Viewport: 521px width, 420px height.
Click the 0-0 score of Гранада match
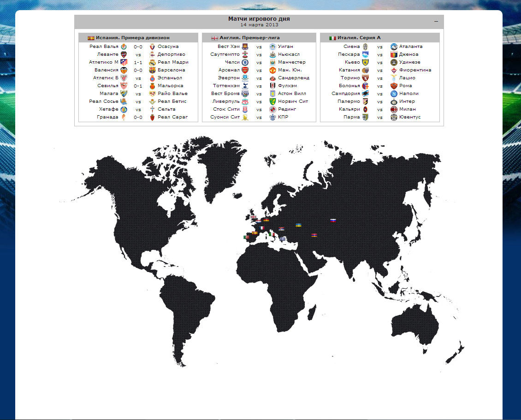click(138, 117)
